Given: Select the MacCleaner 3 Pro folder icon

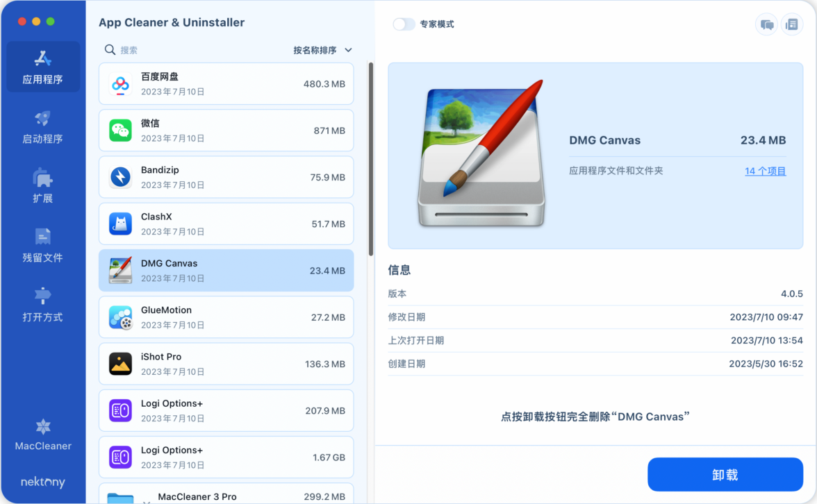Looking at the screenshot, I should pyautogui.click(x=120, y=498).
